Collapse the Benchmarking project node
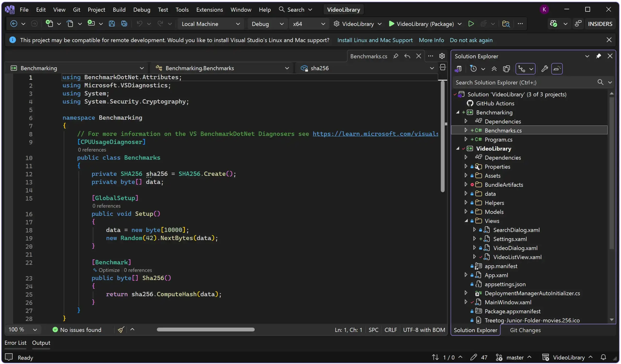The width and height of the screenshot is (621, 364). [x=457, y=112]
